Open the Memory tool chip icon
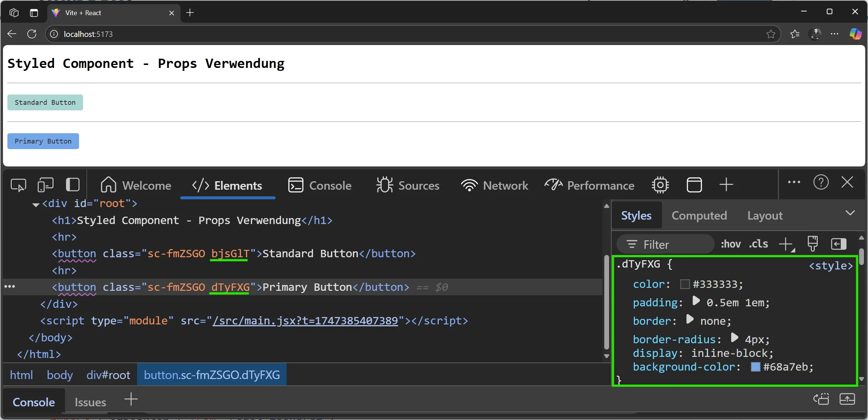This screenshot has width=868, height=420. click(660, 185)
